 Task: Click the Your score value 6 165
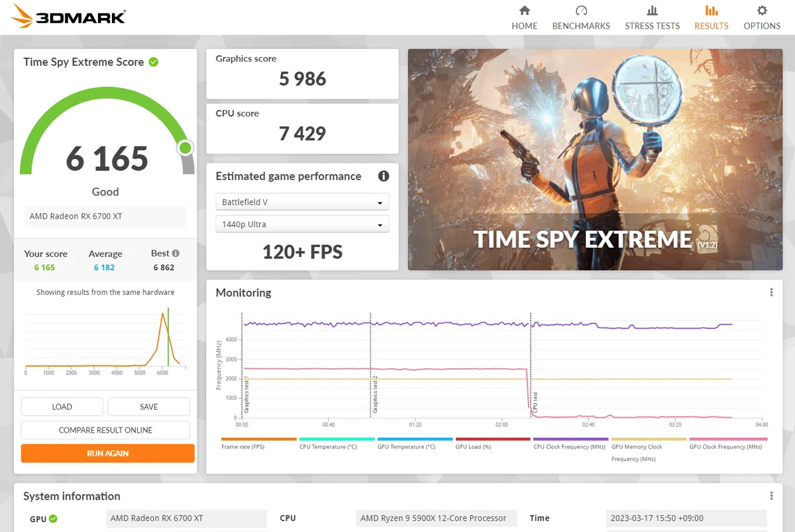[45, 268]
